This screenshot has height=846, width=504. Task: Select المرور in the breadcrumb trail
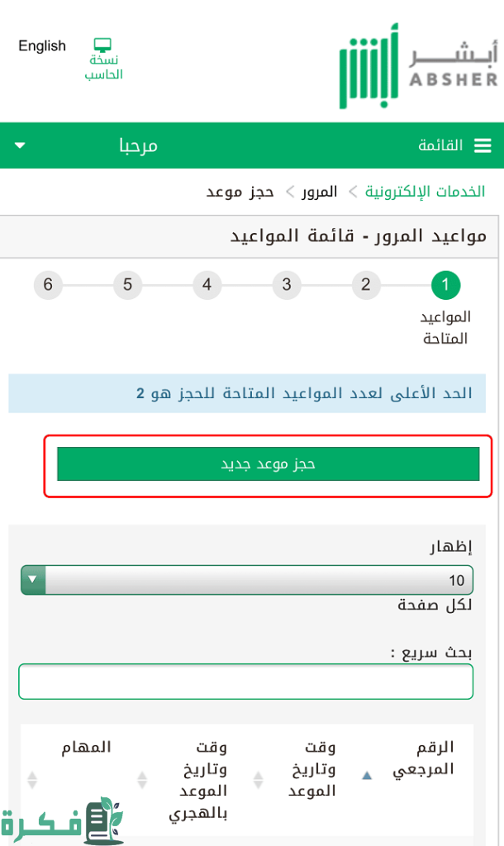click(x=321, y=191)
